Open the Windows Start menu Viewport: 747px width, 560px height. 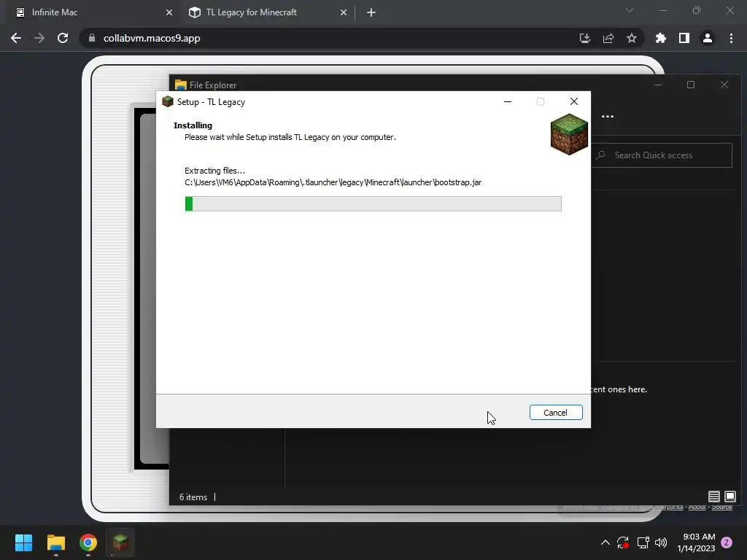point(23,542)
